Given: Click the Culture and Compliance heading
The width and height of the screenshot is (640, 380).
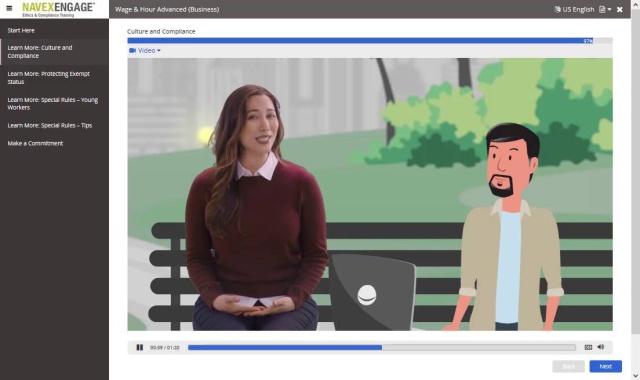Looking at the screenshot, I should [x=161, y=31].
